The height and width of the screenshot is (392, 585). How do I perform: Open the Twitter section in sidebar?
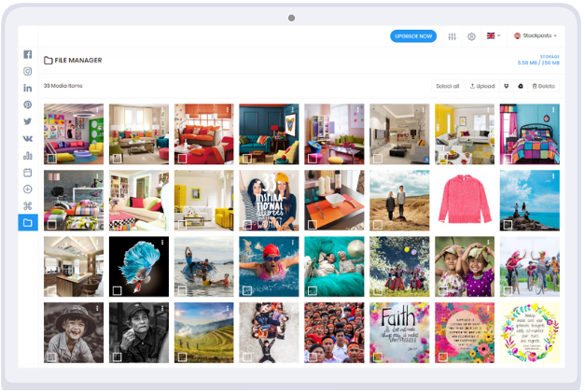pos(28,121)
